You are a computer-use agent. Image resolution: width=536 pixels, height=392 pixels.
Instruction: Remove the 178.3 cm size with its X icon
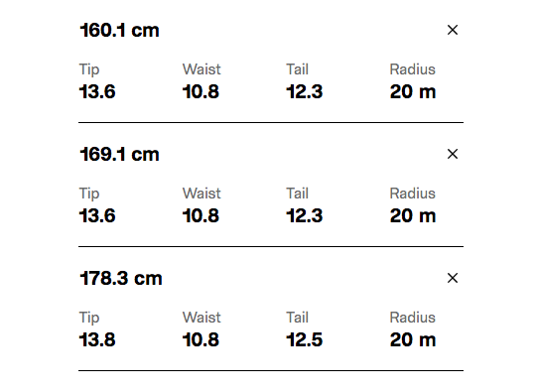[453, 278]
